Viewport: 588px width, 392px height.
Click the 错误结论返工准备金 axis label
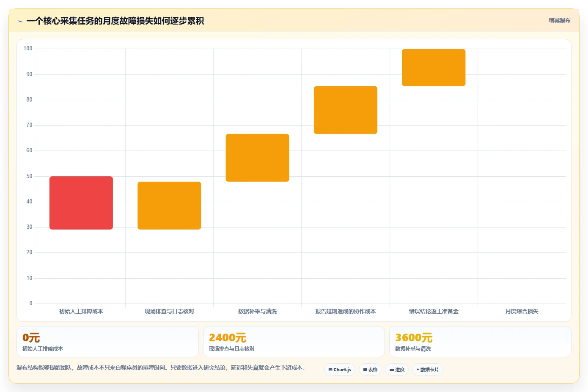434,311
